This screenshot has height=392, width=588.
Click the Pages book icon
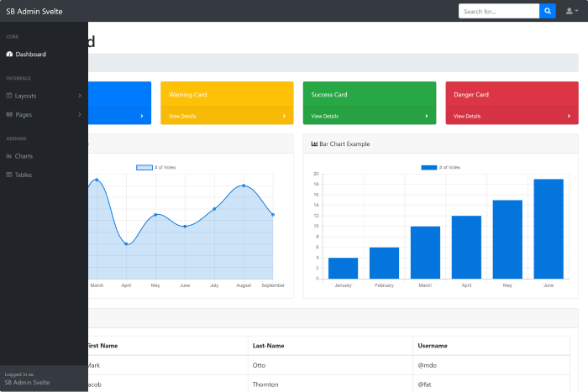point(9,114)
